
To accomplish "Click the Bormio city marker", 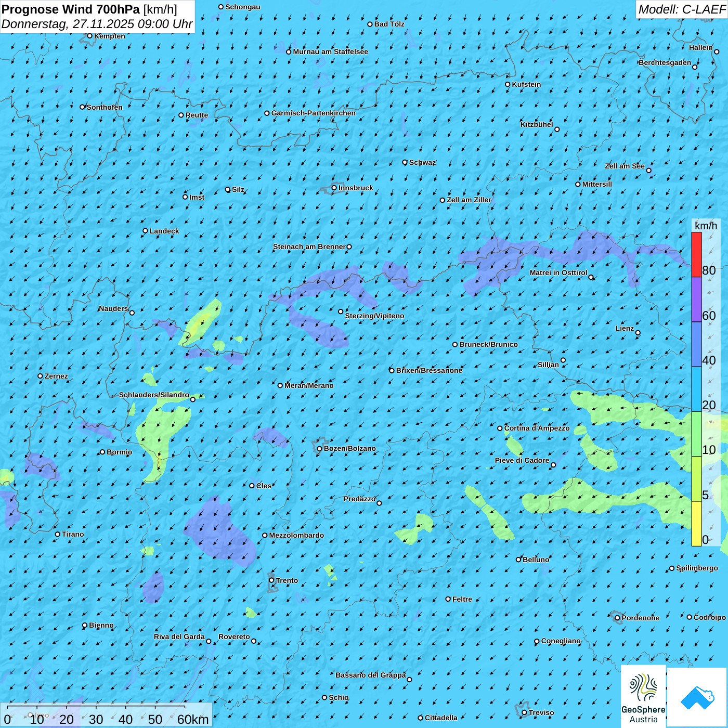I will click(102, 452).
